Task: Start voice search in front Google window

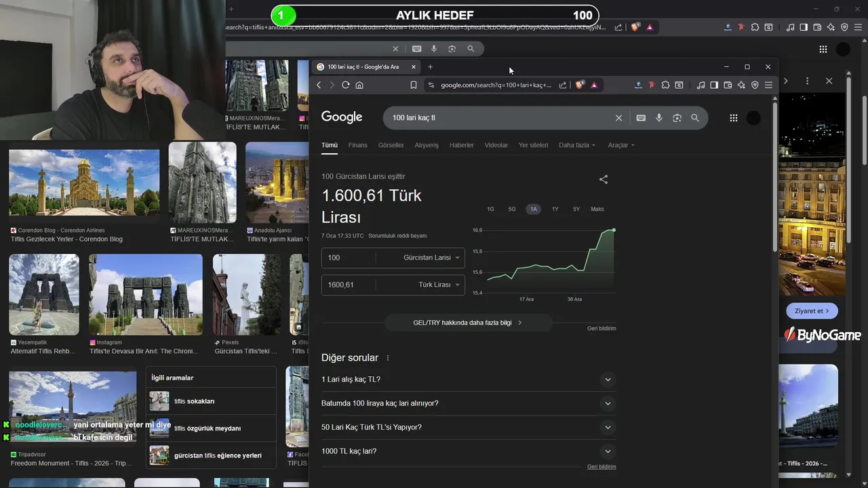Action: pyautogui.click(x=658, y=118)
